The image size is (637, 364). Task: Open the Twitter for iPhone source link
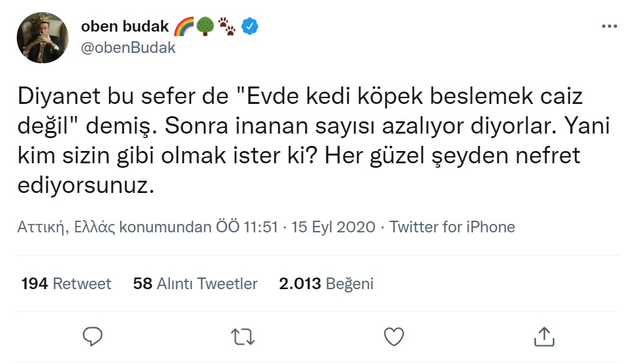(x=452, y=227)
